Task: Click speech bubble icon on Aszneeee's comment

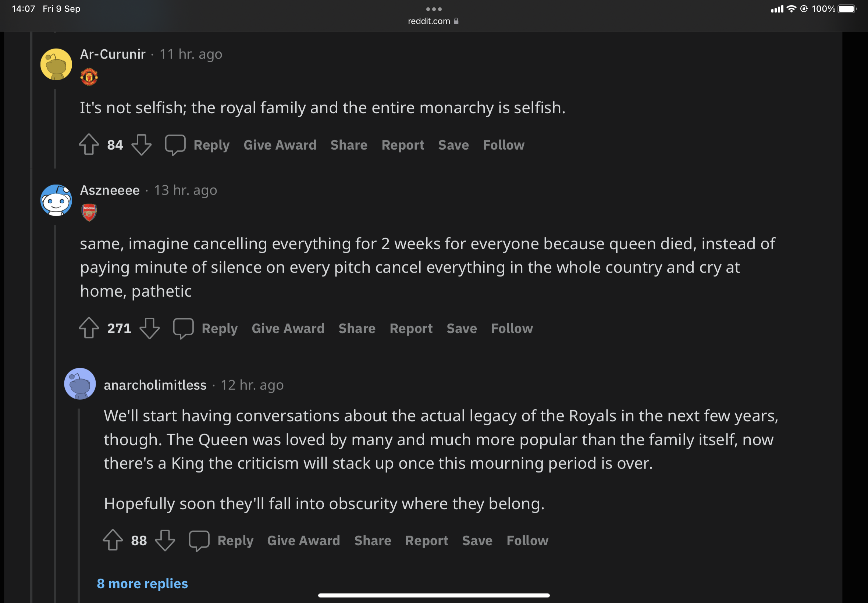Action: (183, 328)
